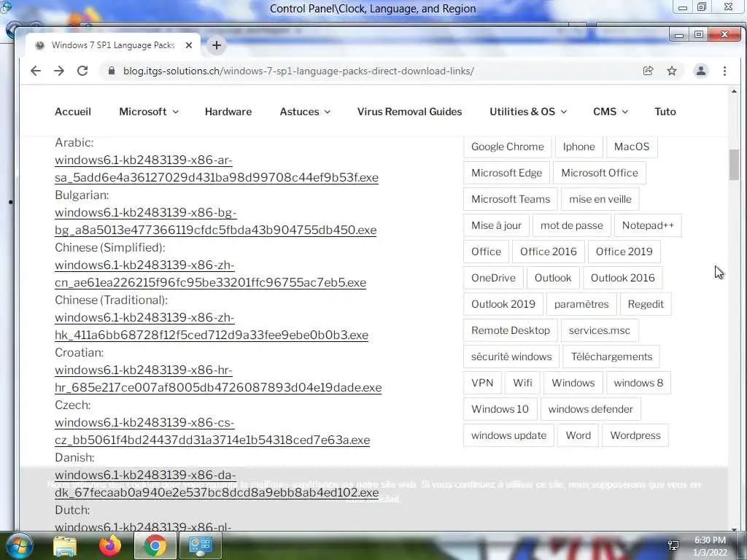
Task: Open the Office 2016 tag
Action: point(549,252)
